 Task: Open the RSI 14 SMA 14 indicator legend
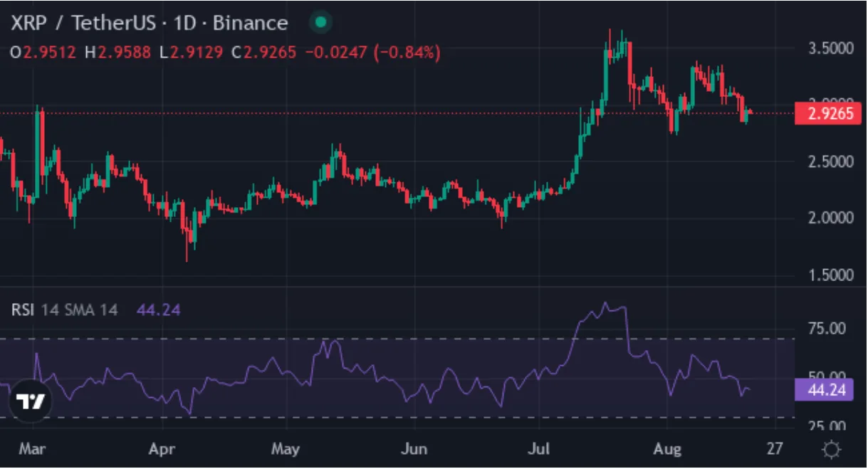(x=63, y=310)
